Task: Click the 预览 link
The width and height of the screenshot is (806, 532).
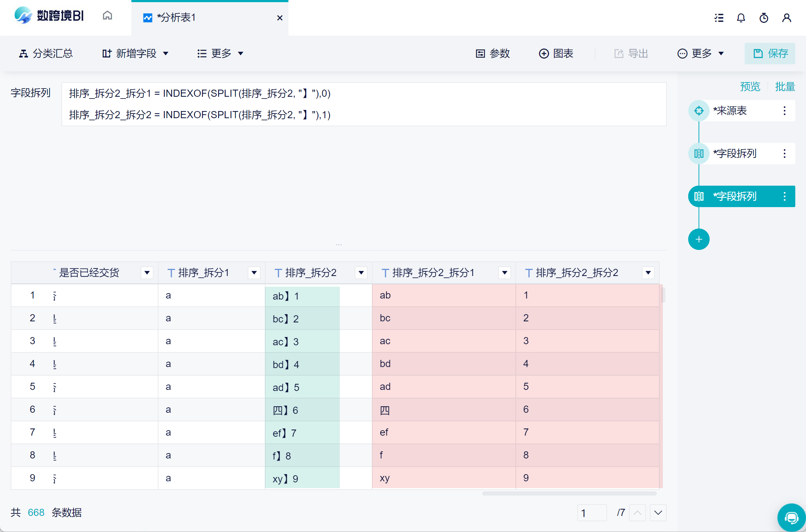Action: tap(750, 87)
